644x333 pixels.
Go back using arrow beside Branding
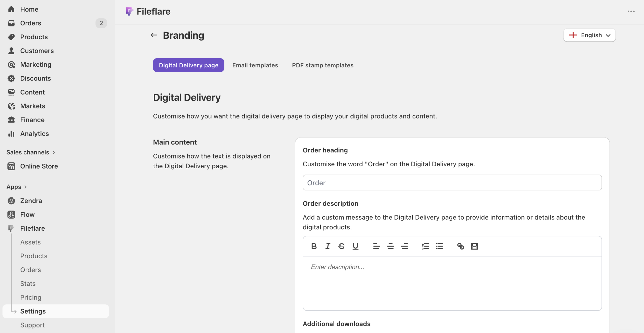(154, 35)
